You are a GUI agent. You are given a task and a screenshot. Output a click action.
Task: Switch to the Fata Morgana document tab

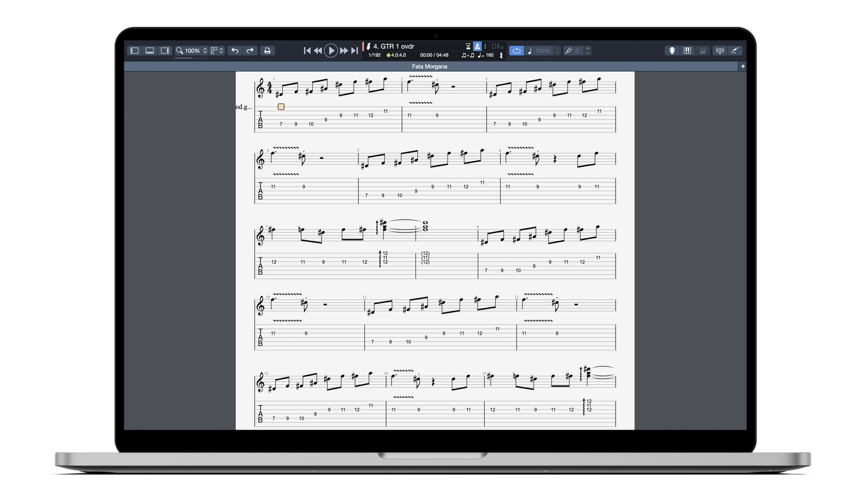click(430, 66)
